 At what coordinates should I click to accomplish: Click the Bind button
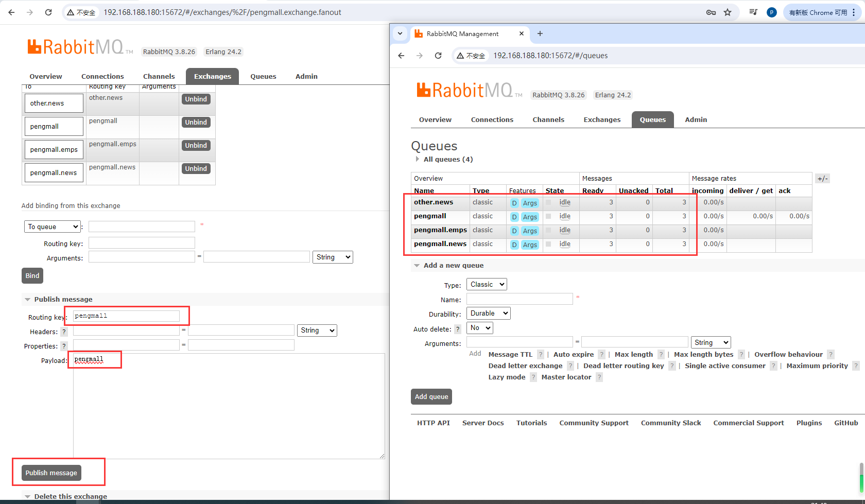tap(32, 275)
